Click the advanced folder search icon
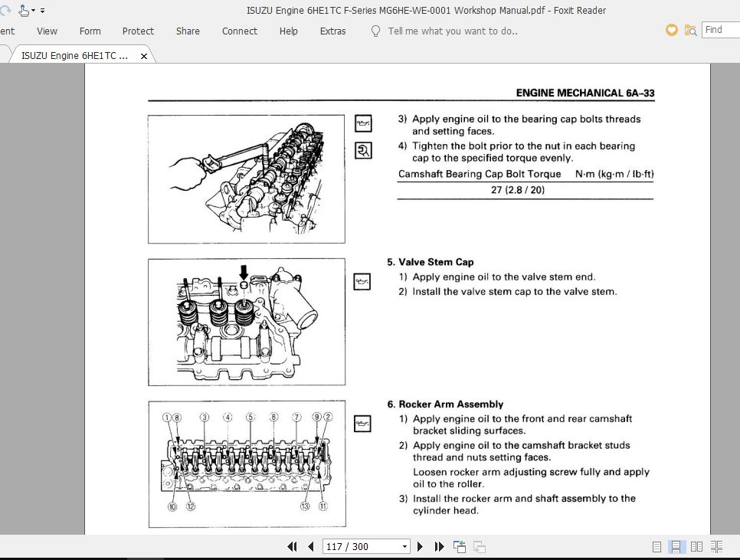740x560 pixels. 690,31
